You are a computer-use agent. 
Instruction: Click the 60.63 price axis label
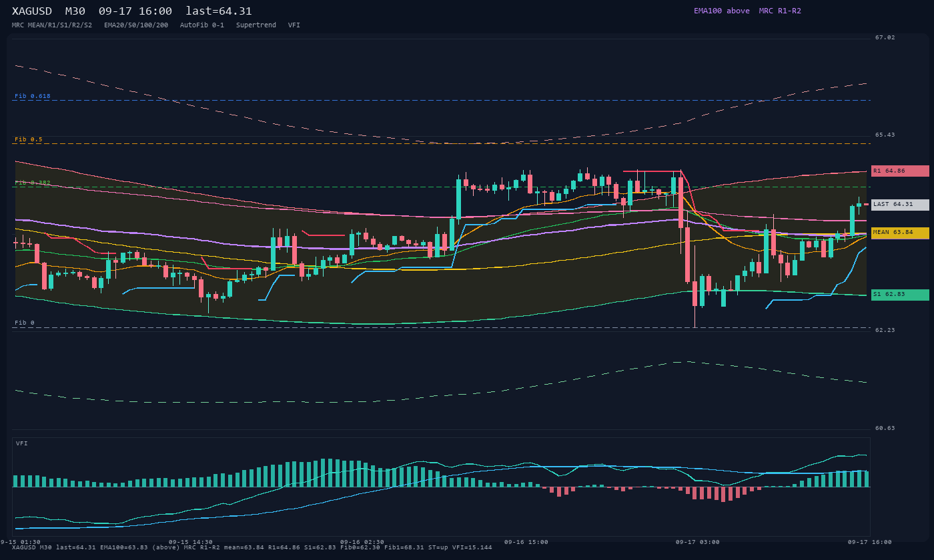coord(885,428)
